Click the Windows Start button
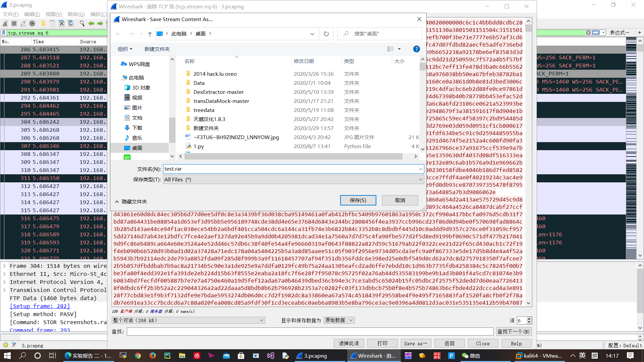This screenshot has height=362, width=644. [x=7, y=356]
